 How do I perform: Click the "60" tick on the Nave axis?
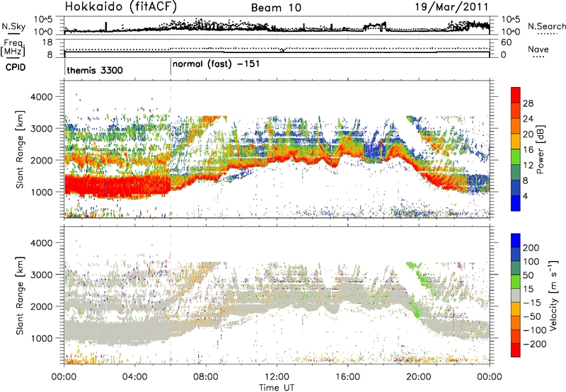(507, 42)
